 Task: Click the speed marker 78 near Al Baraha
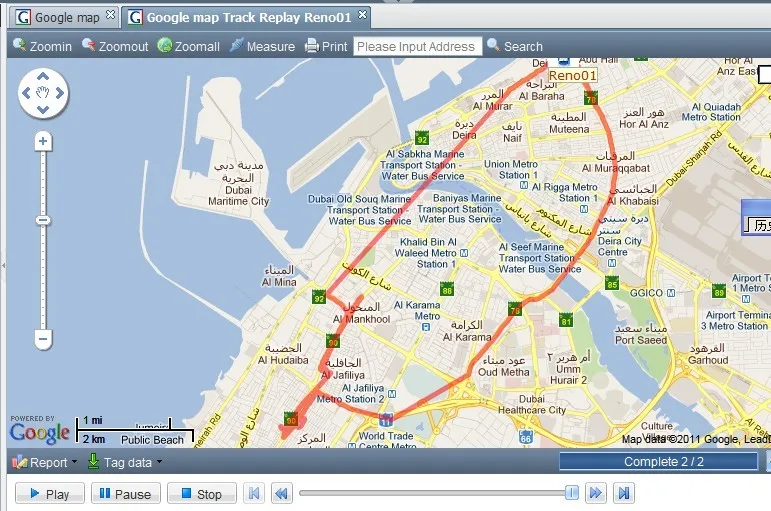(x=591, y=98)
